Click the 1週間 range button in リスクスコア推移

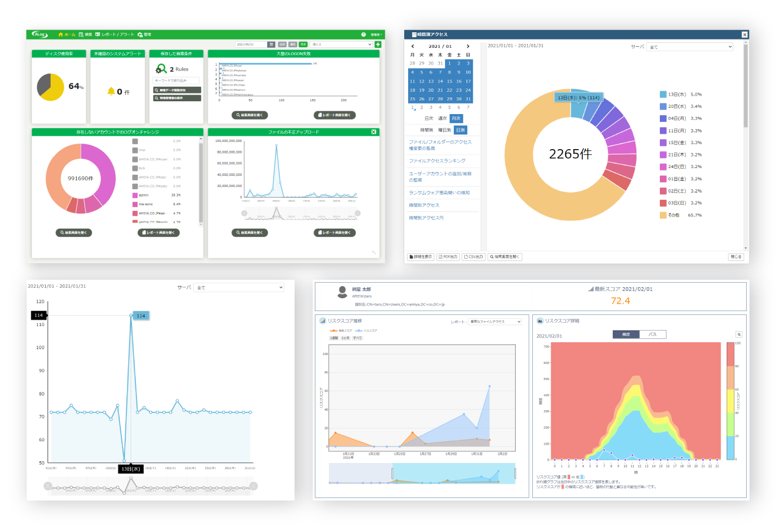tap(334, 338)
